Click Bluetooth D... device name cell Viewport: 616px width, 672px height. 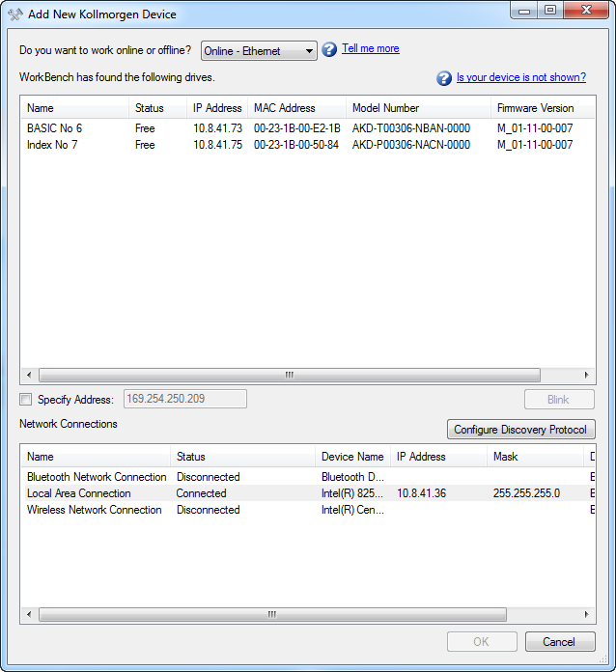tap(352, 477)
